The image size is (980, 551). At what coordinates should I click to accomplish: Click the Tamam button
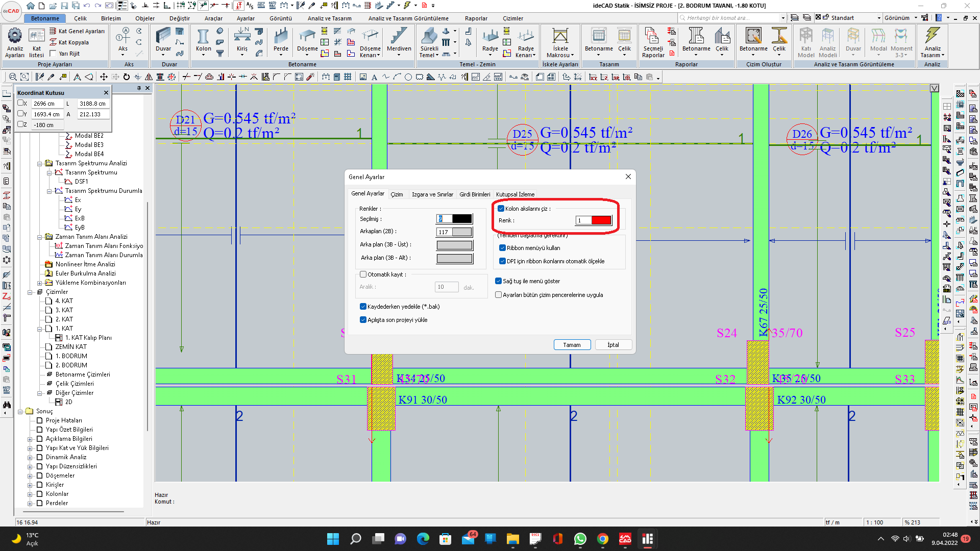click(572, 345)
